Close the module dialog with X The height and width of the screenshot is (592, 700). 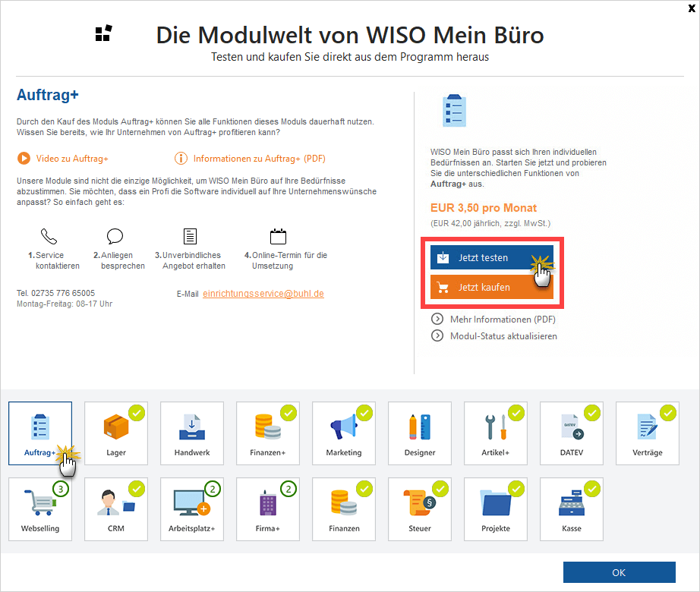[692, 8]
